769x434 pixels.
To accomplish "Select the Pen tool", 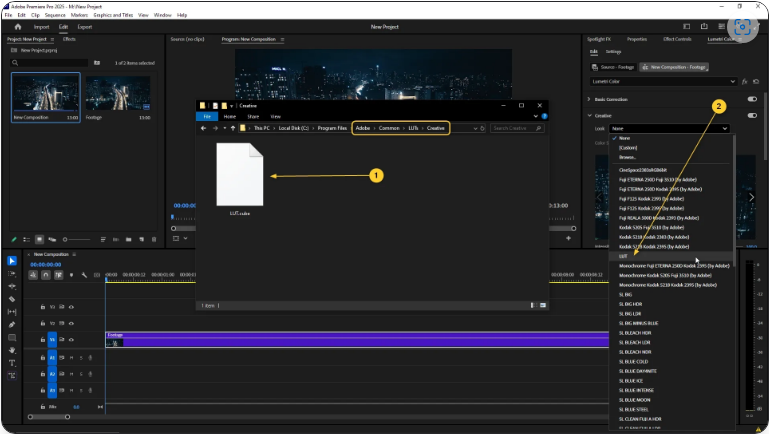I will tap(12, 325).
